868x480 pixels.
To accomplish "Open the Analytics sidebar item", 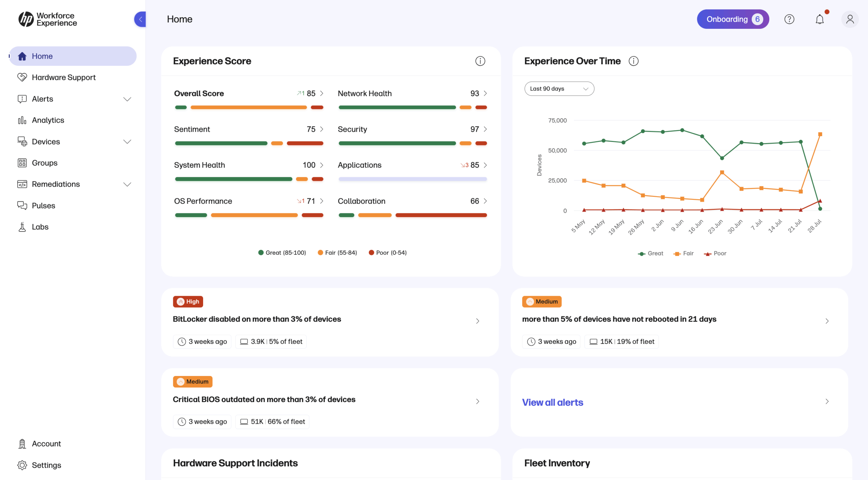I will coord(48,120).
